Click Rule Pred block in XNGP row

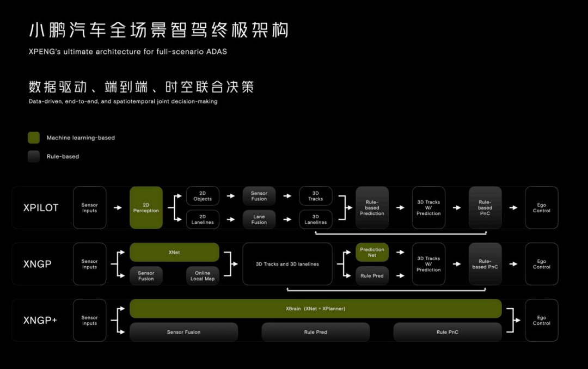(372, 275)
